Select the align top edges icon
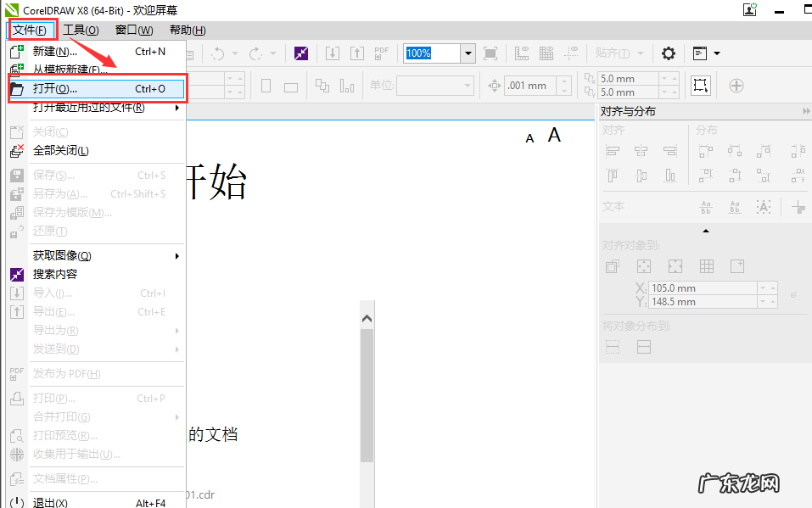The image size is (812, 508). click(x=612, y=174)
